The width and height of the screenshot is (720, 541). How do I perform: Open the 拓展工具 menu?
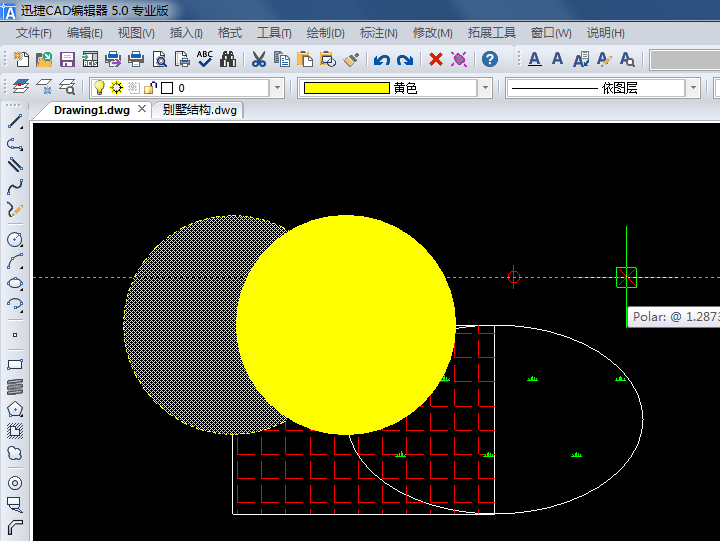(x=491, y=33)
